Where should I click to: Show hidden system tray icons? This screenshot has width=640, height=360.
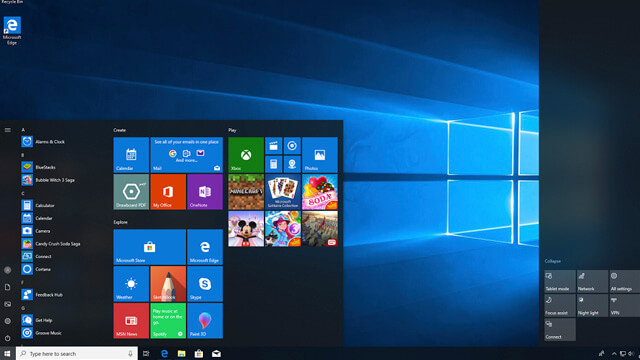pos(614,353)
